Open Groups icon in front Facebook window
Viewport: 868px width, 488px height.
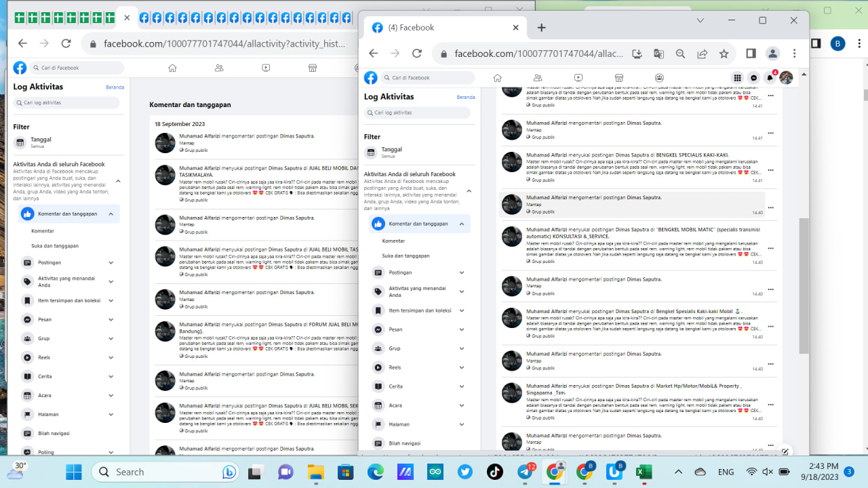(x=659, y=78)
